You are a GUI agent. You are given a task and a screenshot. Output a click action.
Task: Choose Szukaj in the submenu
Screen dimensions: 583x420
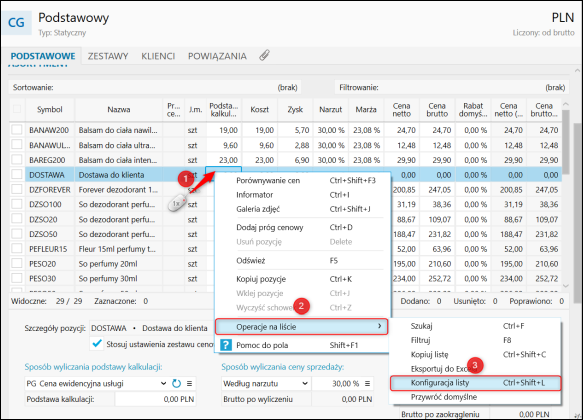[x=476, y=326]
